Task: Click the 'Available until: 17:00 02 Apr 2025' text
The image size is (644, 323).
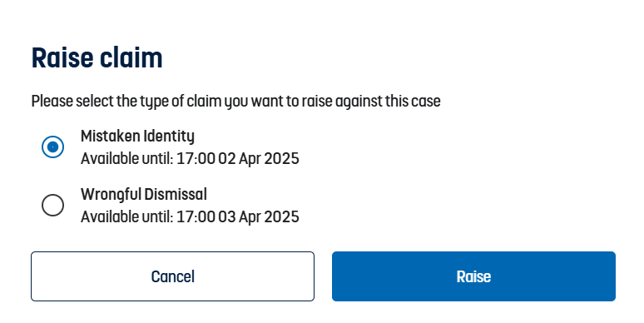Action: 190,159
